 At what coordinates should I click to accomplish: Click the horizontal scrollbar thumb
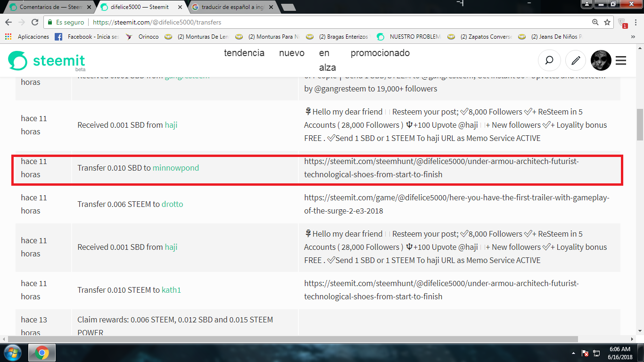[x=293, y=339]
